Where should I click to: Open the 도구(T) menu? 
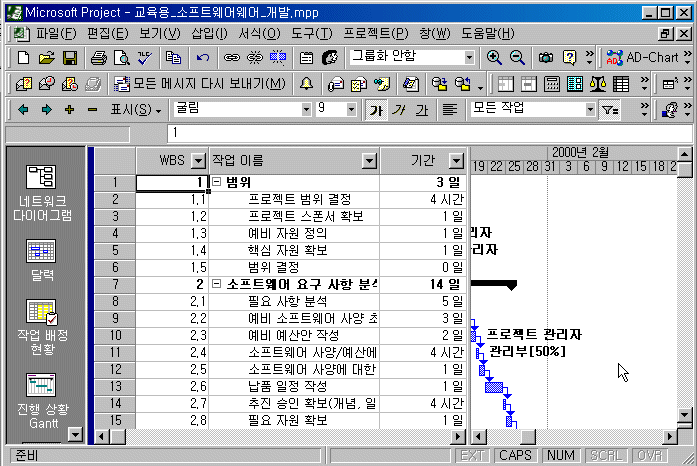coord(312,33)
